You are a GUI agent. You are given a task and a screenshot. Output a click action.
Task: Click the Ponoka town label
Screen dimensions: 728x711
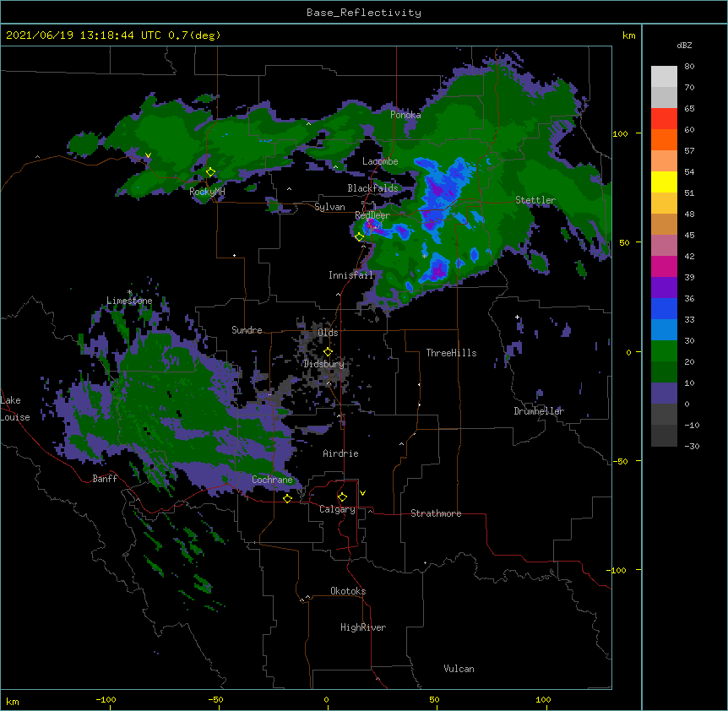click(405, 115)
